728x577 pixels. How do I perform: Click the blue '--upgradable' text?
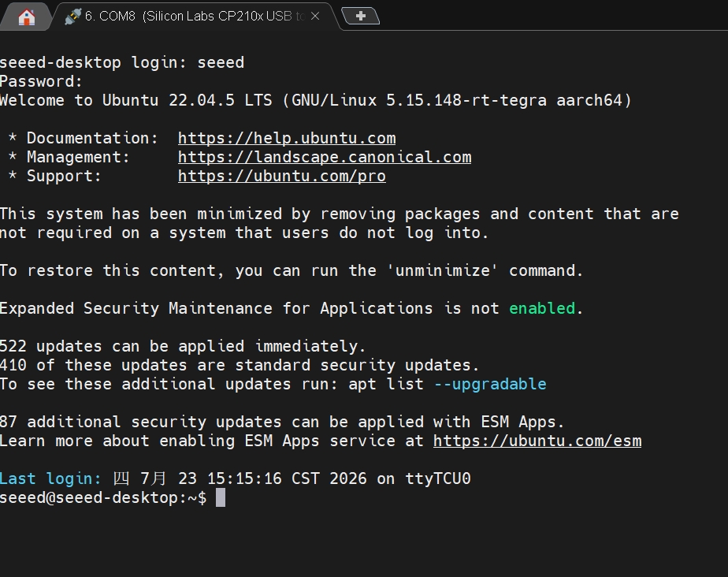coord(490,384)
